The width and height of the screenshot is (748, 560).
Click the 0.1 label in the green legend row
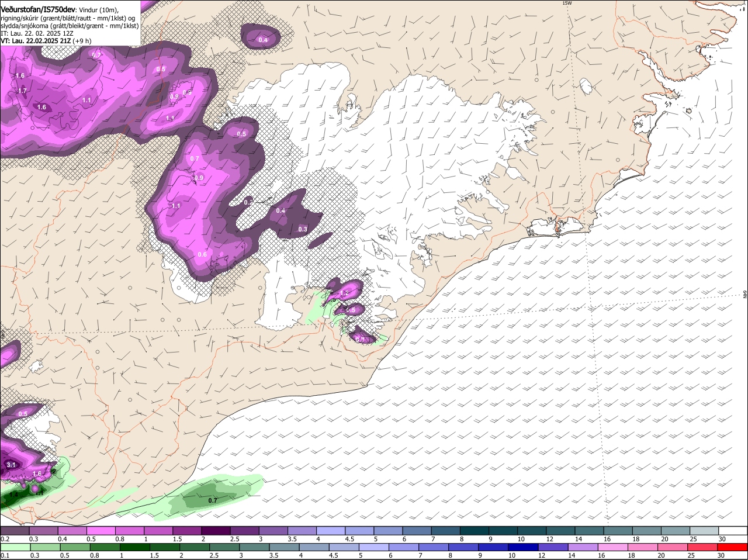pos(5,555)
